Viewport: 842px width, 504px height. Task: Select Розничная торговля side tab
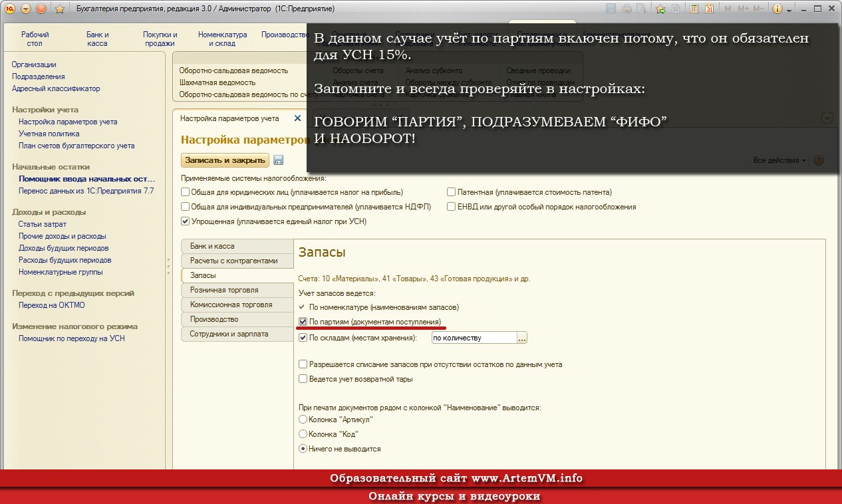[237, 290]
